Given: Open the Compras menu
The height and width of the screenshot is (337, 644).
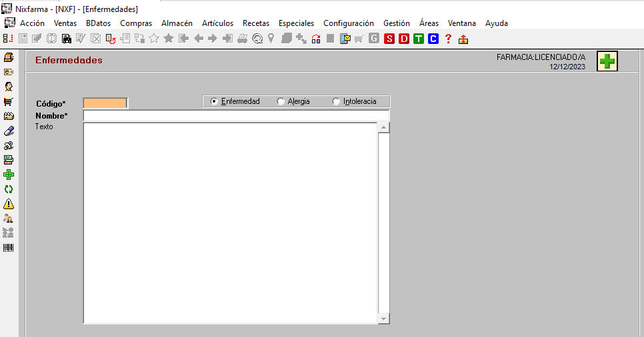Looking at the screenshot, I should [136, 23].
